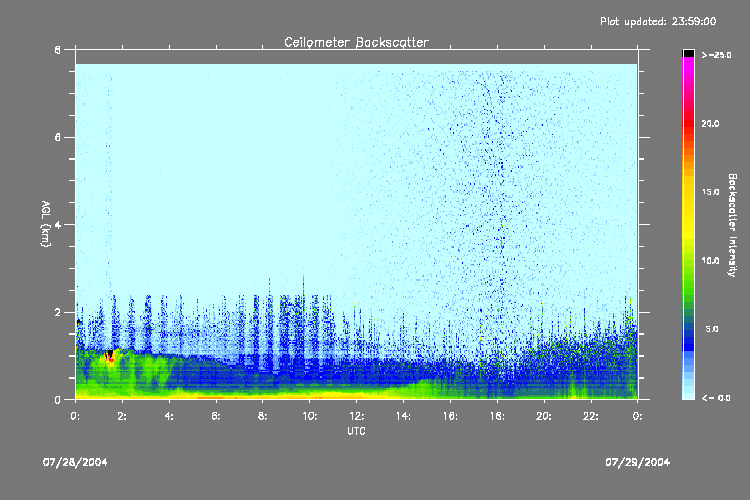Click the colorbar value 20.0

(x=710, y=124)
